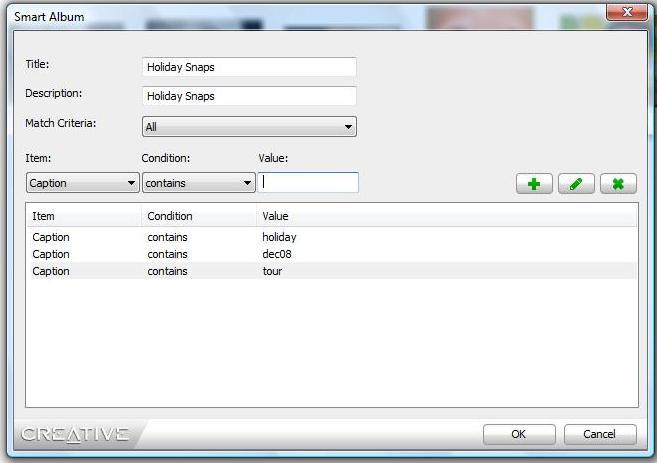
Task: Click Caption in the tour row
Action: pyautogui.click(x=51, y=271)
